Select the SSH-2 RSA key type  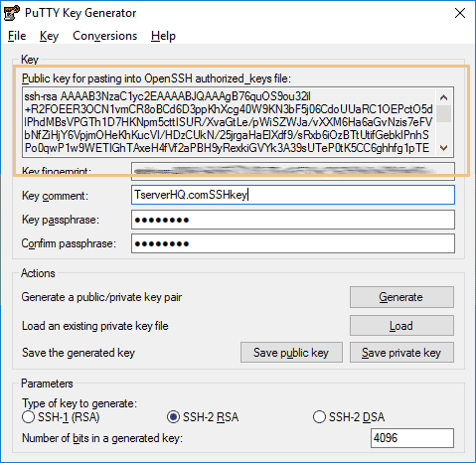[x=203, y=417]
